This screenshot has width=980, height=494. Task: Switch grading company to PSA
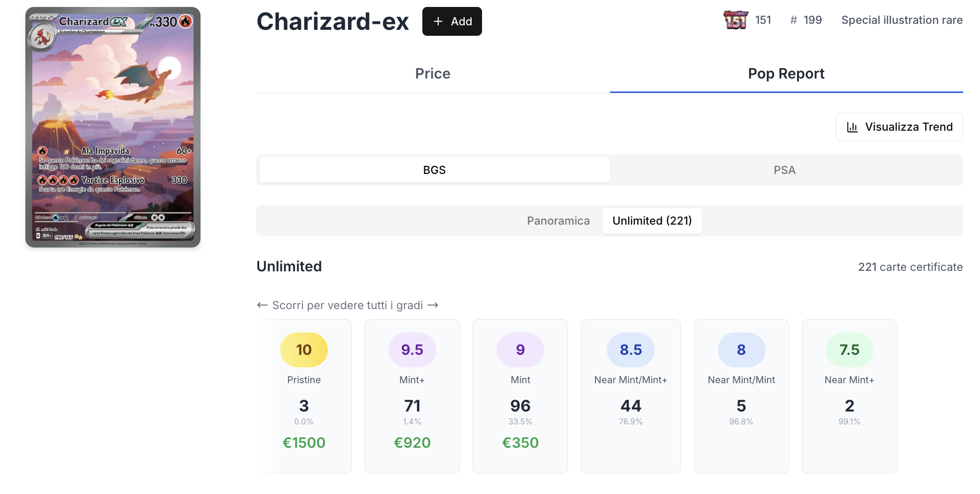[784, 170]
